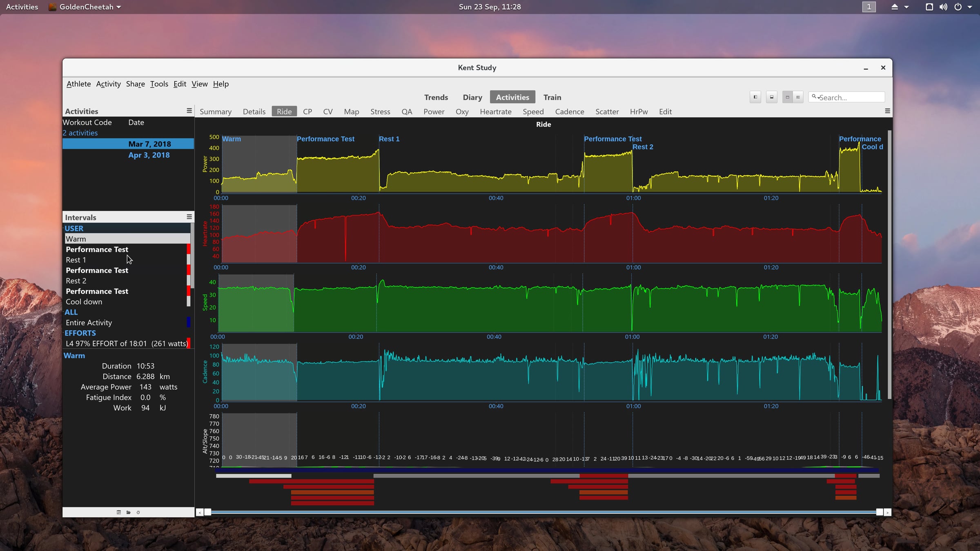This screenshot has width=980, height=551.
Task: Open the Trends view
Action: [x=436, y=97]
